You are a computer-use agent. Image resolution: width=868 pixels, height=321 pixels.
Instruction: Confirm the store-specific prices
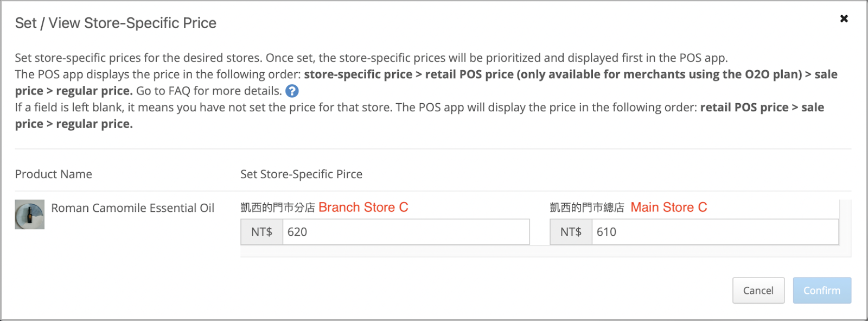tap(822, 291)
